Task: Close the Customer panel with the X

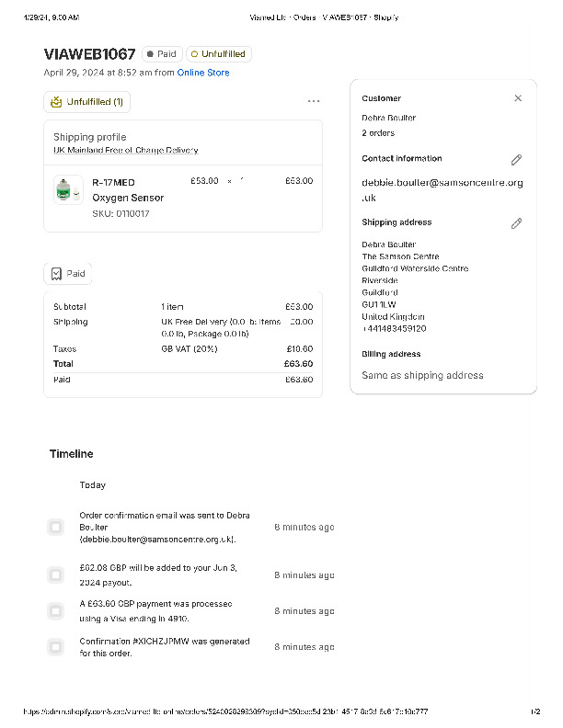Action: pyautogui.click(x=518, y=98)
